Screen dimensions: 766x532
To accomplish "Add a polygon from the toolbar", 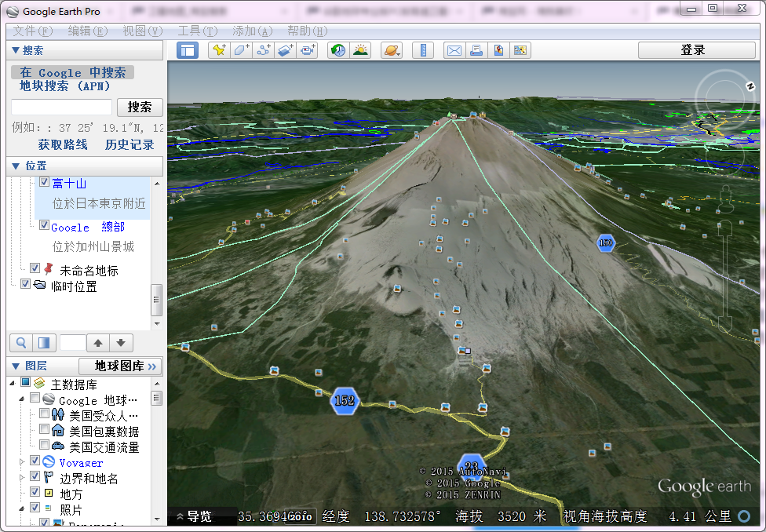I will click(241, 50).
